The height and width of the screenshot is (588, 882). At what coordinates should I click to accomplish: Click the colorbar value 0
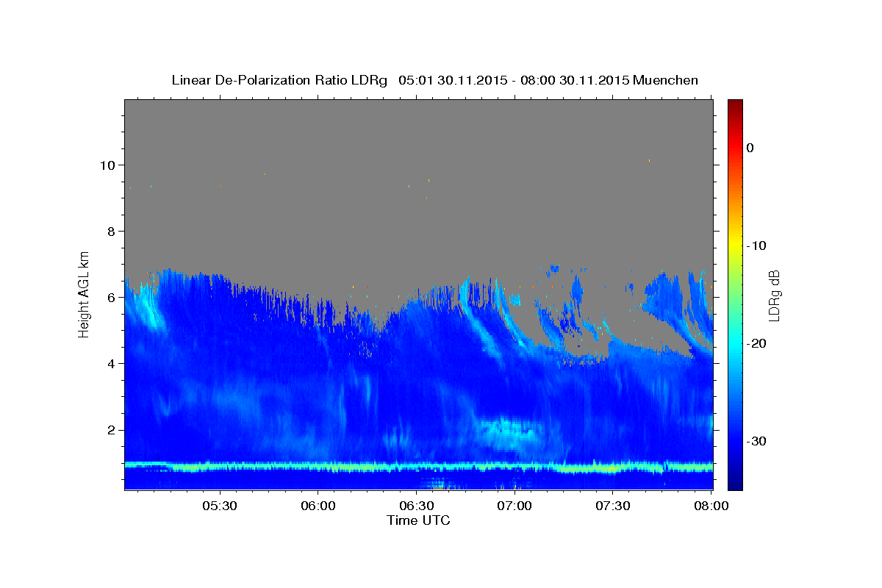[x=750, y=148]
